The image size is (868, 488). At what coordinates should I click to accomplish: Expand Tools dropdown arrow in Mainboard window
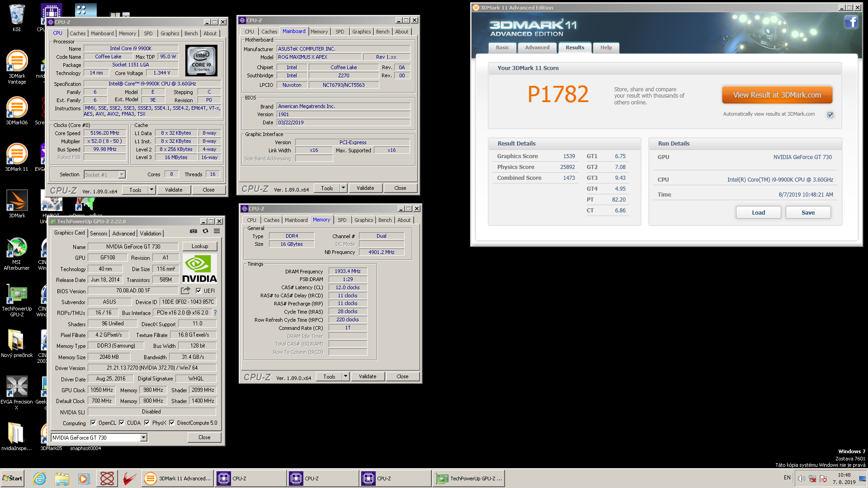tap(343, 188)
